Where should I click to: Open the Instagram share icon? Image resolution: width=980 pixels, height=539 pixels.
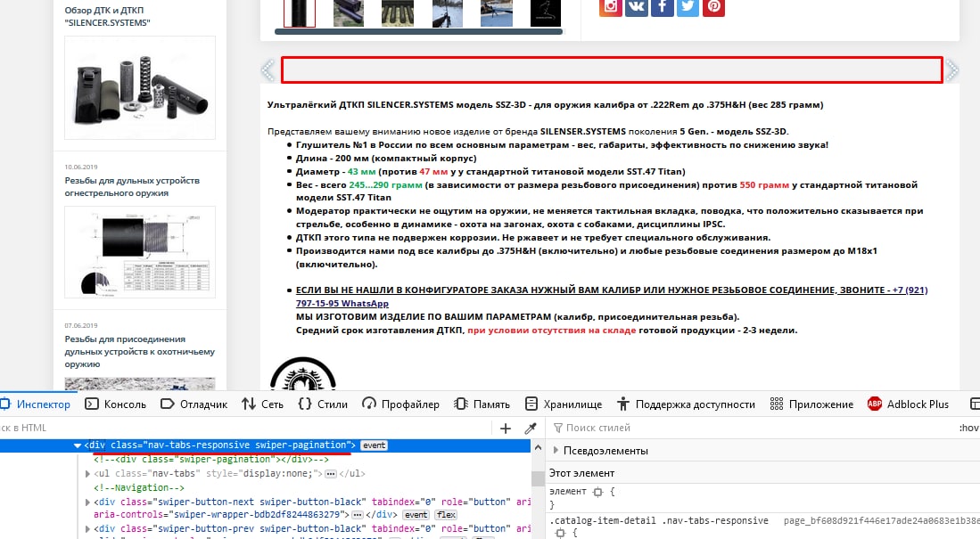(x=611, y=7)
